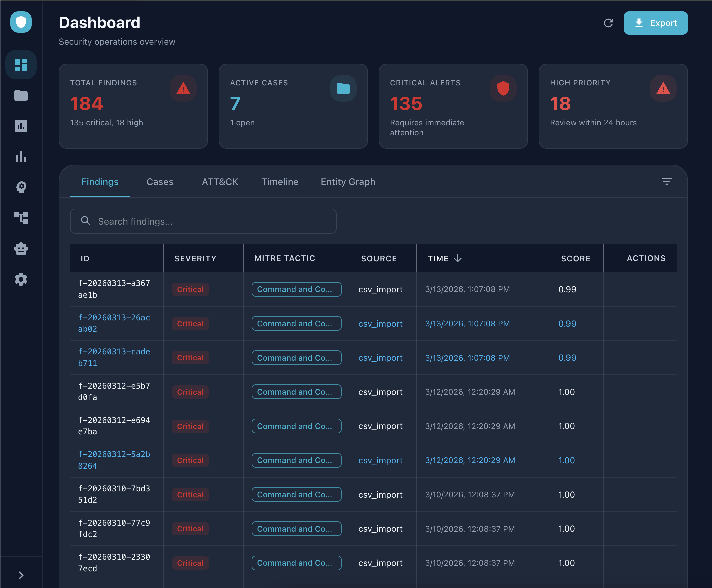712x588 pixels.
Task: Open the analytics bar chart sidebar icon
Action: coord(21,157)
